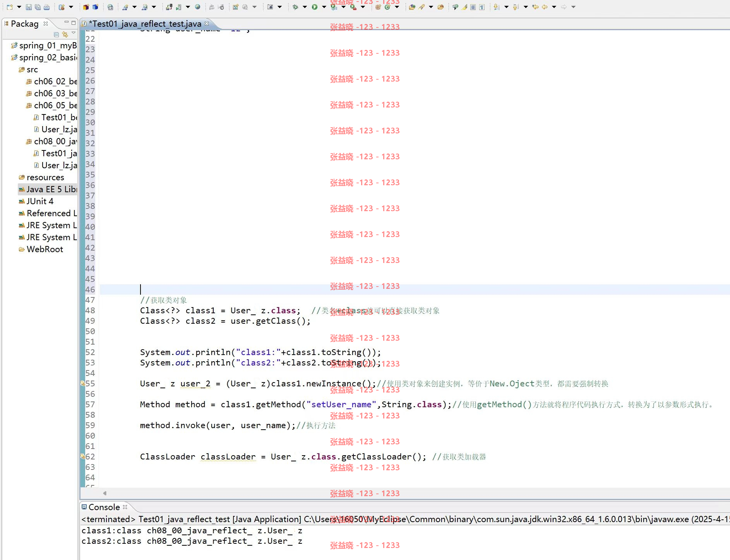
Task: Click the Print toolbar icon
Action: 46,7
